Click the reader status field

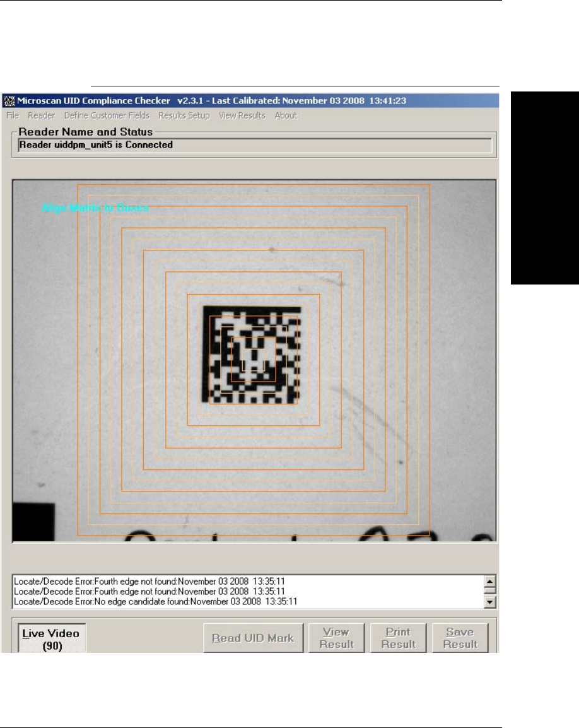(255, 145)
